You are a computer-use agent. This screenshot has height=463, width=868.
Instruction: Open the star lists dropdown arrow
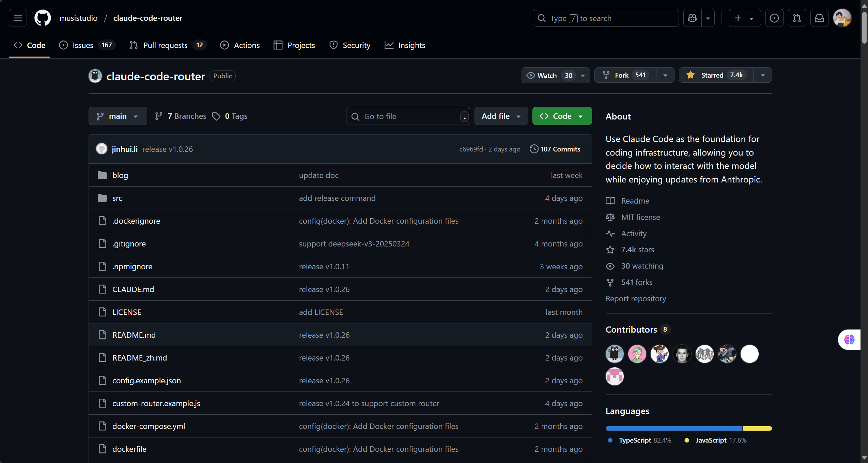[763, 75]
